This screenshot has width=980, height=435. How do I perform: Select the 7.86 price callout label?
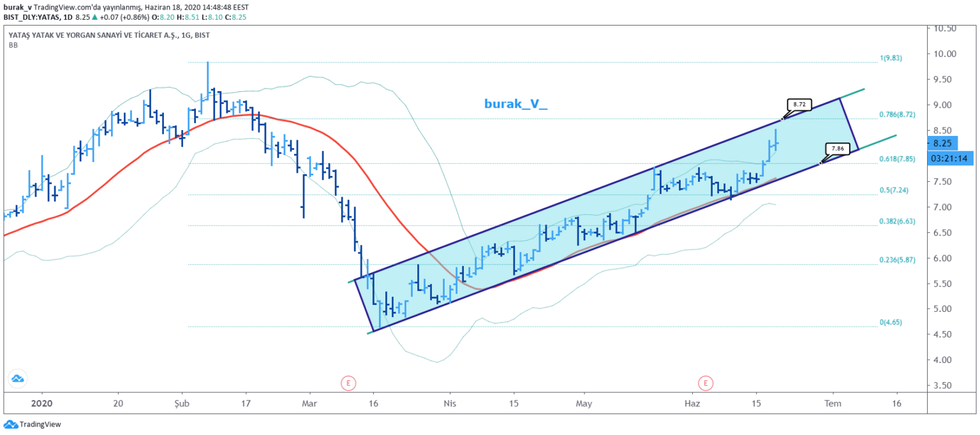[x=836, y=149]
